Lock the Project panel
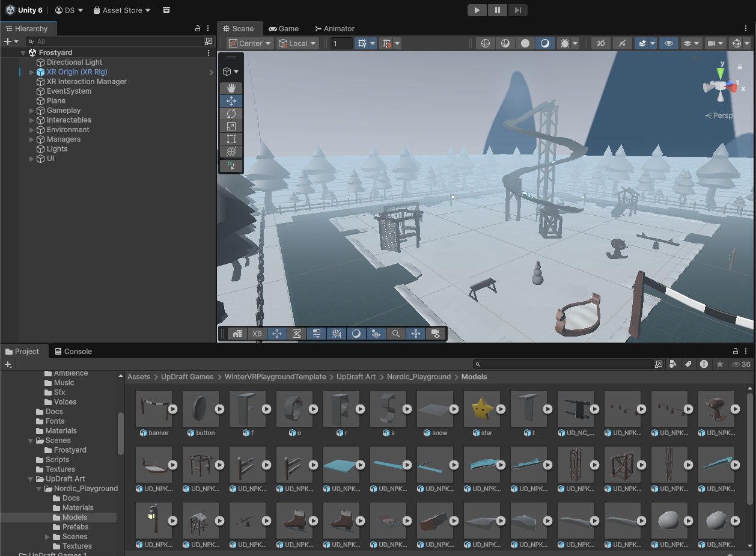Viewport: 756px width, 556px height. tap(735, 352)
